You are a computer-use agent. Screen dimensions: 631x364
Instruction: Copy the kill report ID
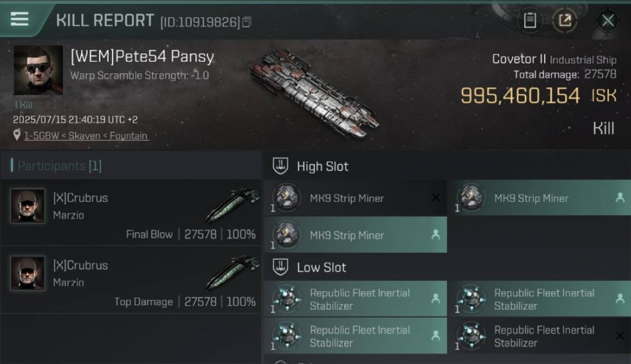247,22
